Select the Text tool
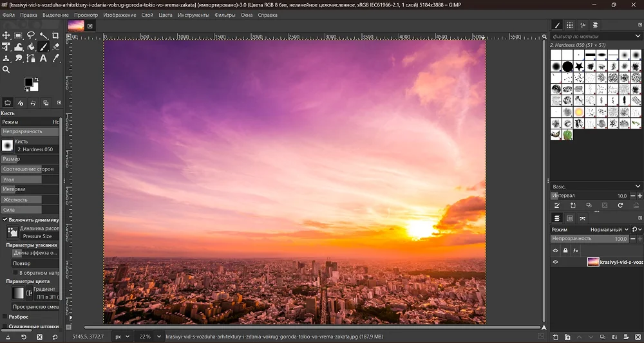The height and width of the screenshot is (343, 644). [x=43, y=59]
